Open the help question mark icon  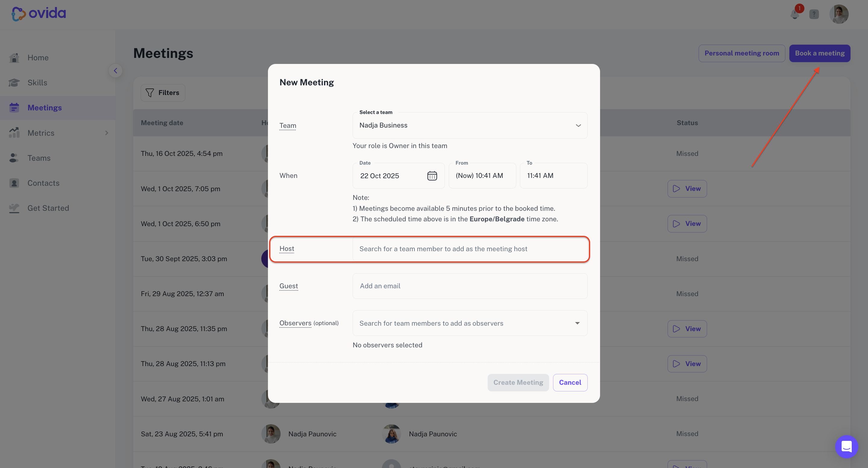[814, 14]
